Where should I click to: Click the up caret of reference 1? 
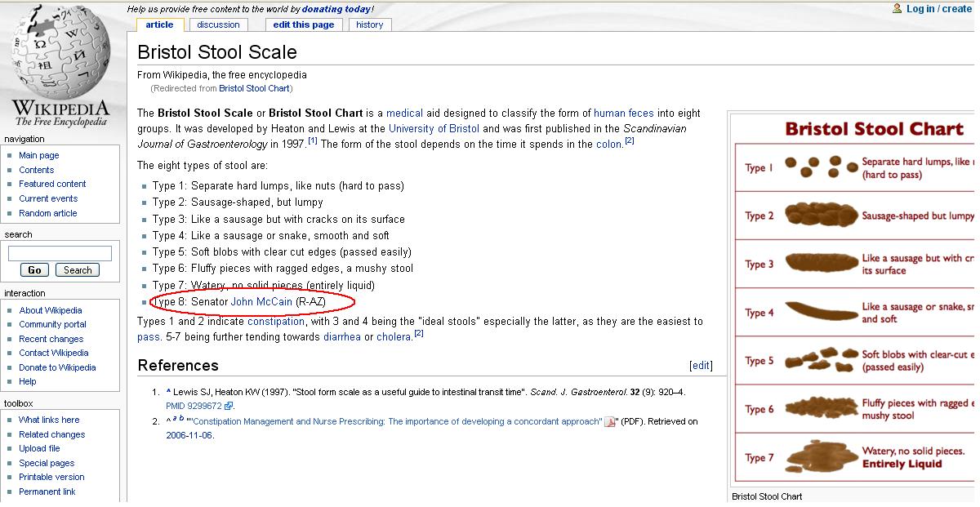168,392
